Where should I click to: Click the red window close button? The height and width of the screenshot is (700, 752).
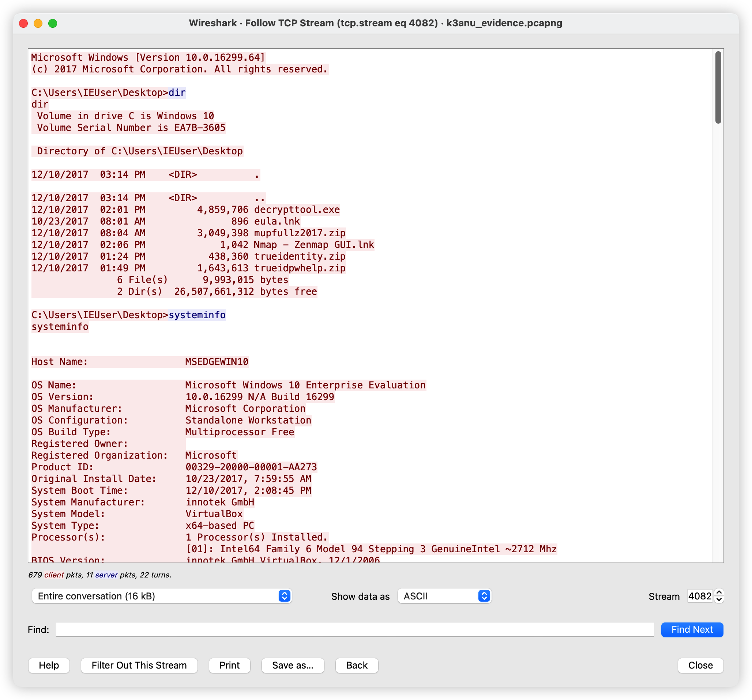[x=23, y=23]
